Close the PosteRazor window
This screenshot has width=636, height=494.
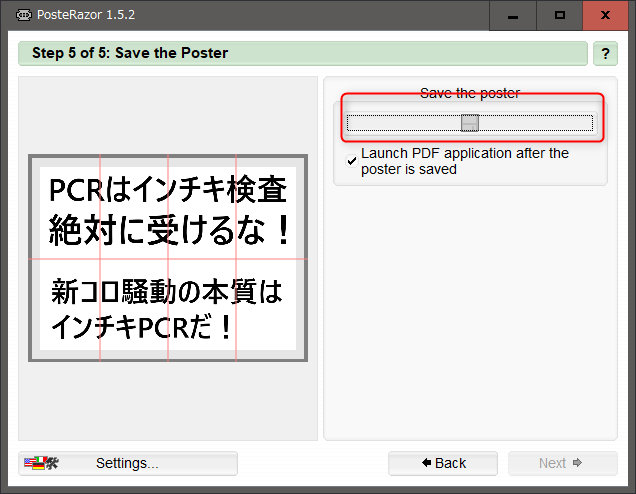point(607,15)
